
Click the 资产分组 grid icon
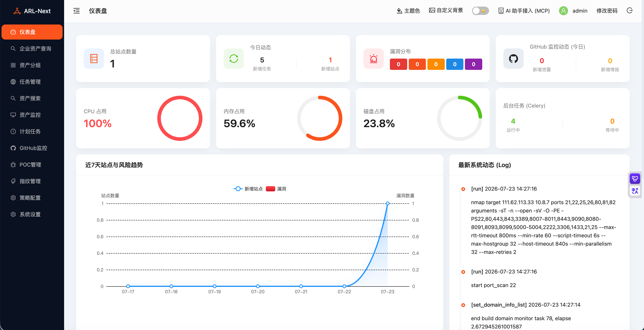pos(13,65)
